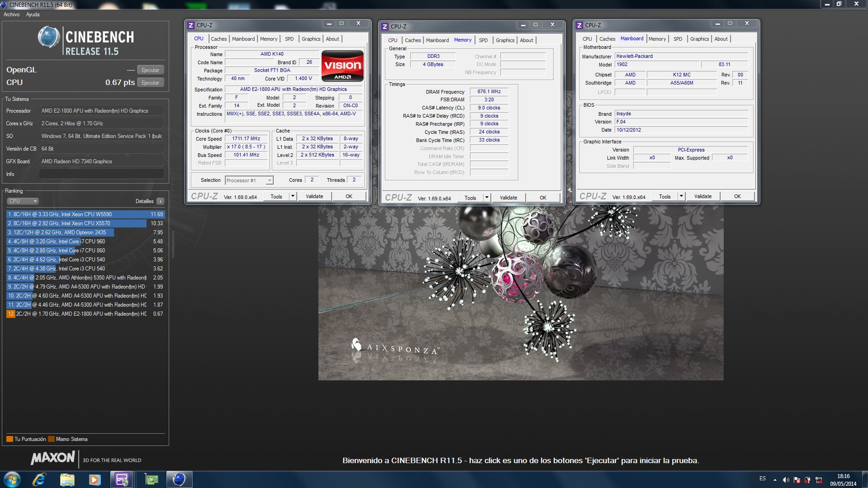Click the taskbar clock showing 18:16
This screenshot has width=868, height=488.
coord(843,480)
